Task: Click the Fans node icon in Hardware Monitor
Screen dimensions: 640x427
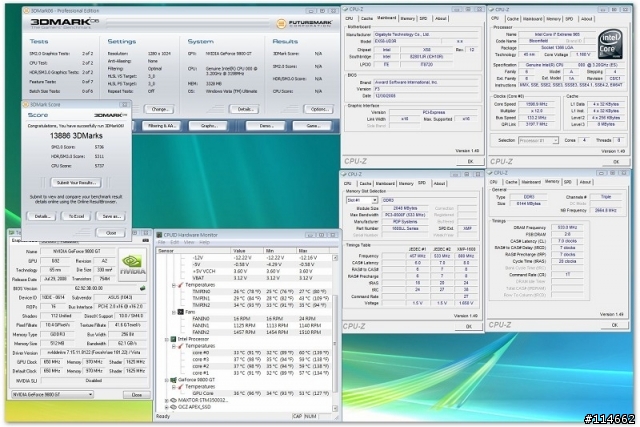Action: coord(181,312)
